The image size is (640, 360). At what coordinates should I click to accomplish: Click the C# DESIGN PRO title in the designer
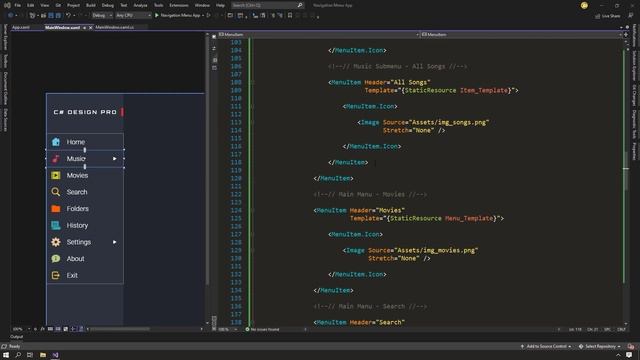[x=85, y=112]
